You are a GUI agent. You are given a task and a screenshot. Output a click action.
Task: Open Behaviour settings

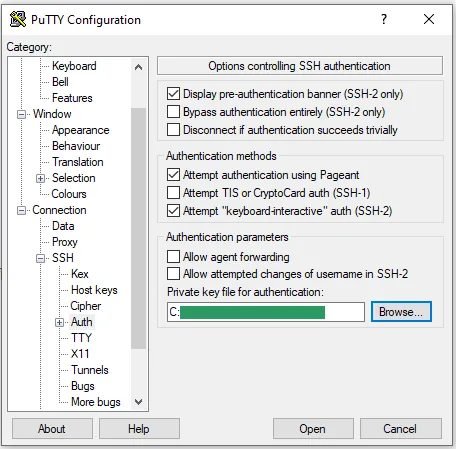76,146
